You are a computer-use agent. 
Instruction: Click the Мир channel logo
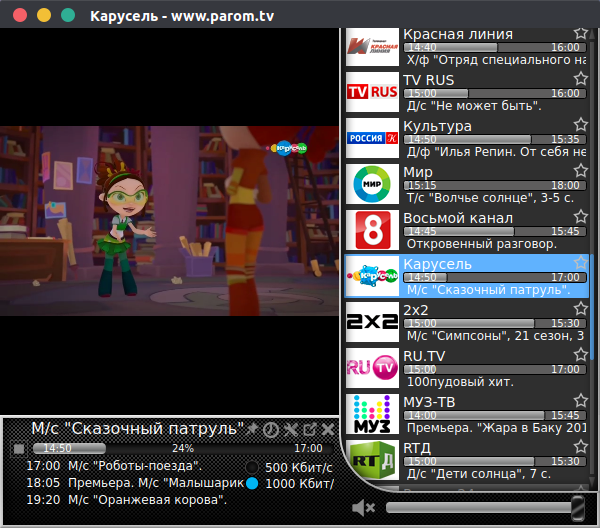372,184
